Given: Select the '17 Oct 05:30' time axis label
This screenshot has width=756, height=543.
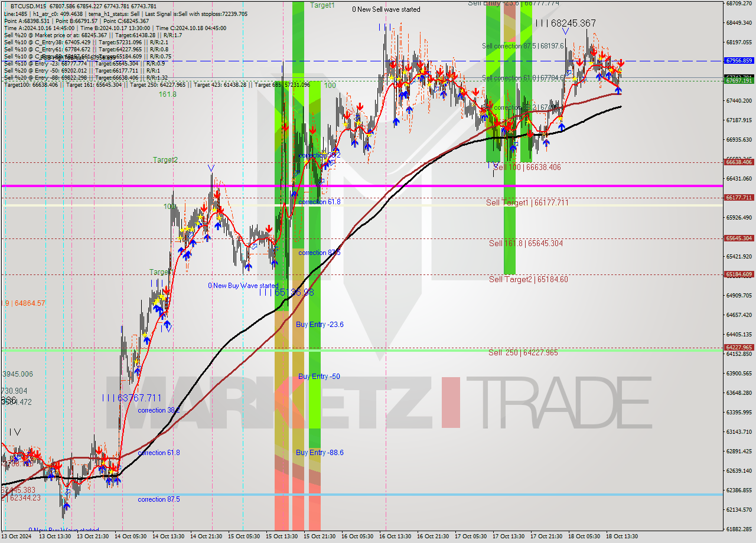Looking at the screenshot, I should coord(471,537).
